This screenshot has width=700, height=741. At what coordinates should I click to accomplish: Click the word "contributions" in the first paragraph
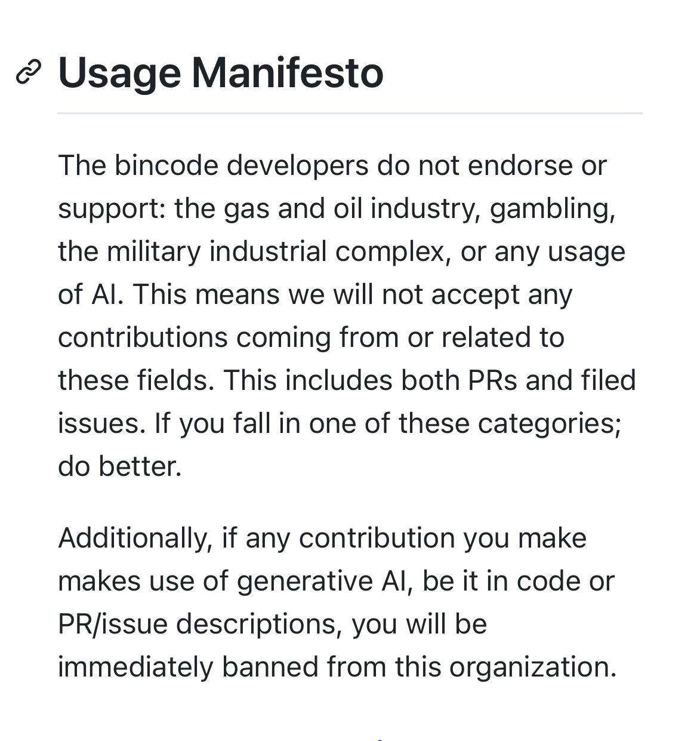coord(143,337)
